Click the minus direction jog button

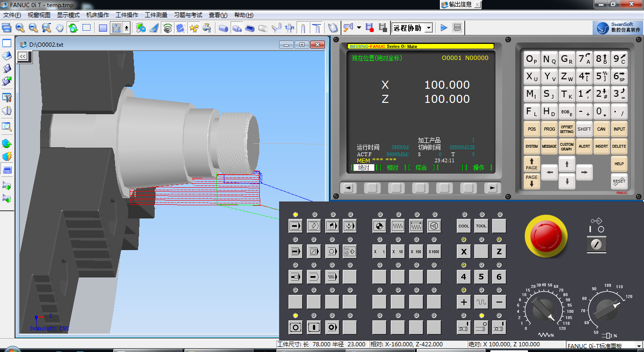click(499, 302)
